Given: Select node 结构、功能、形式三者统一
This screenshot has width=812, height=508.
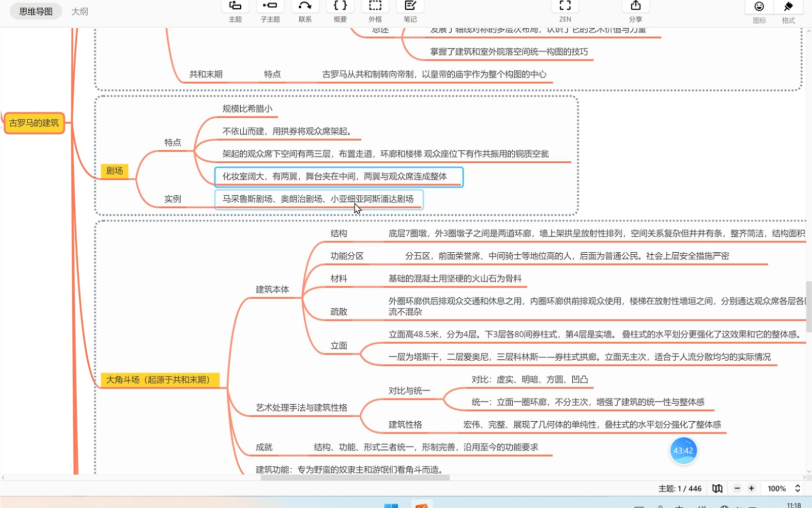Looking at the screenshot, I should 426,447.
